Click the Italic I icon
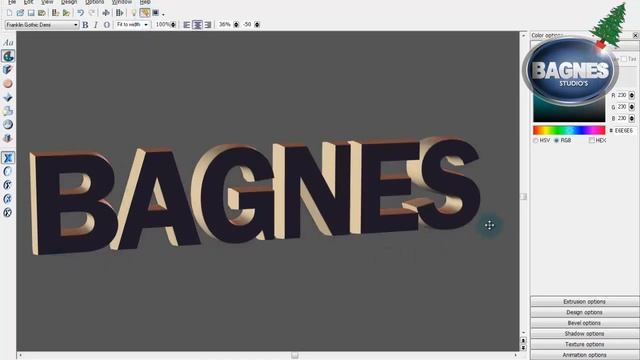This screenshot has width=640, height=360. pos(96,25)
